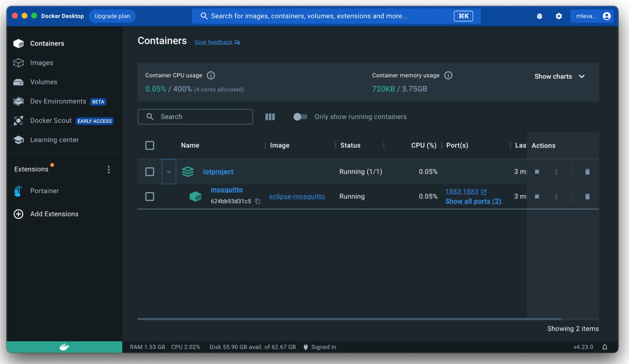The width and height of the screenshot is (629, 364).
Task: Stop the iotproject stack
Action: [537, 172]
